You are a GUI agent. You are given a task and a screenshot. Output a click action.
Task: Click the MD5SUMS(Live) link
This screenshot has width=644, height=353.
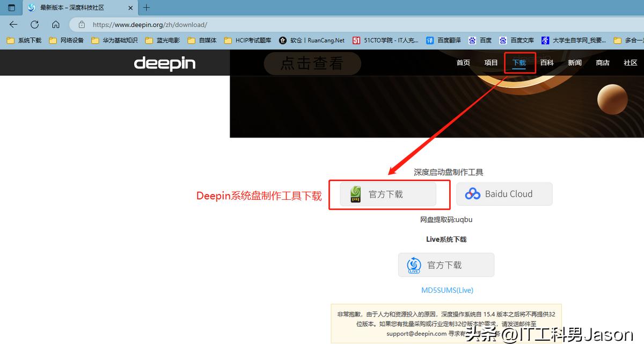coord(447,290)
